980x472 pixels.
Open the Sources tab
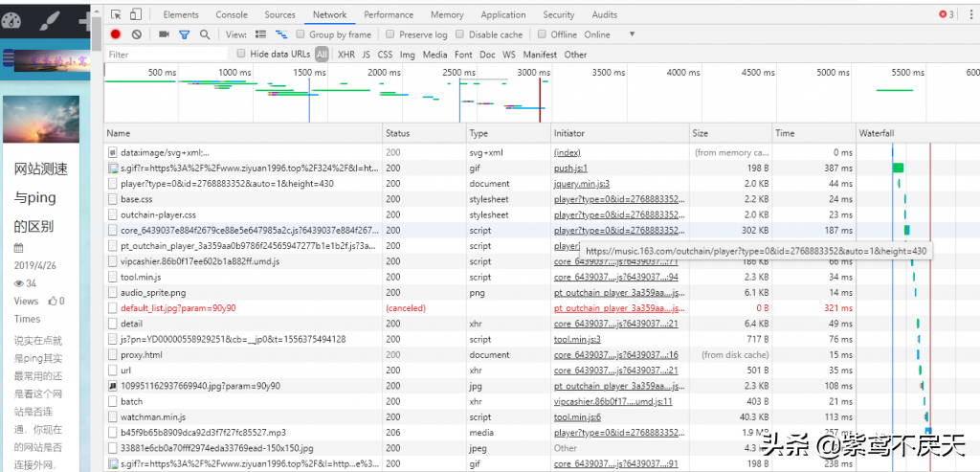click(279, 14)
